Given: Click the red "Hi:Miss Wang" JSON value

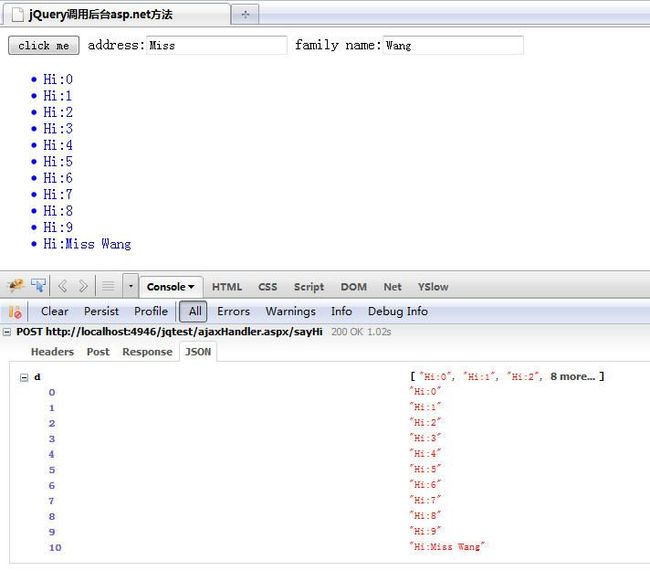Looking at the screenshot, I should coord(446,547).
